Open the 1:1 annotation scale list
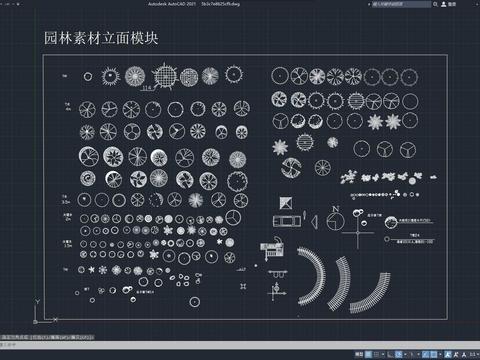Viewport: 480px width, 360px height. point(474,354)
